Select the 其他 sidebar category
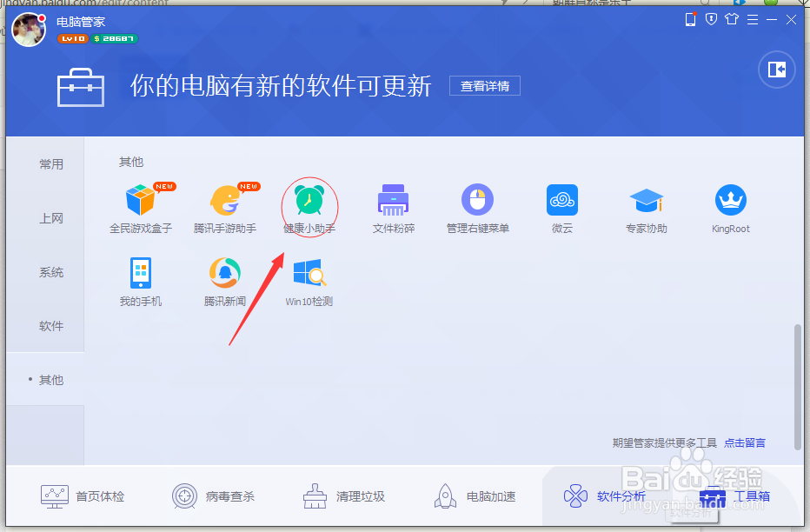The width and height of the screenshot is (810, 532). coord(51,379)
